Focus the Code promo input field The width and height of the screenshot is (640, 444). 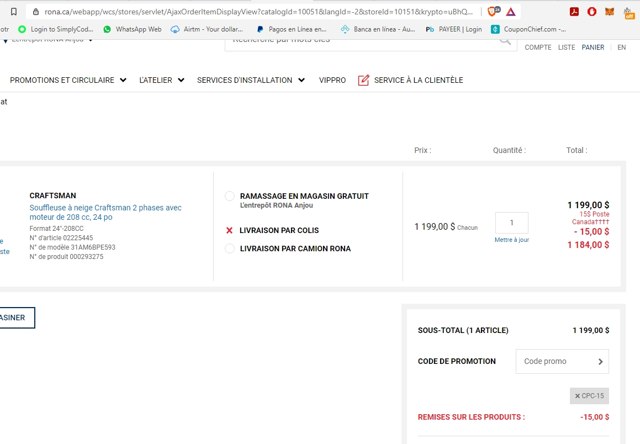pos(555,361)
